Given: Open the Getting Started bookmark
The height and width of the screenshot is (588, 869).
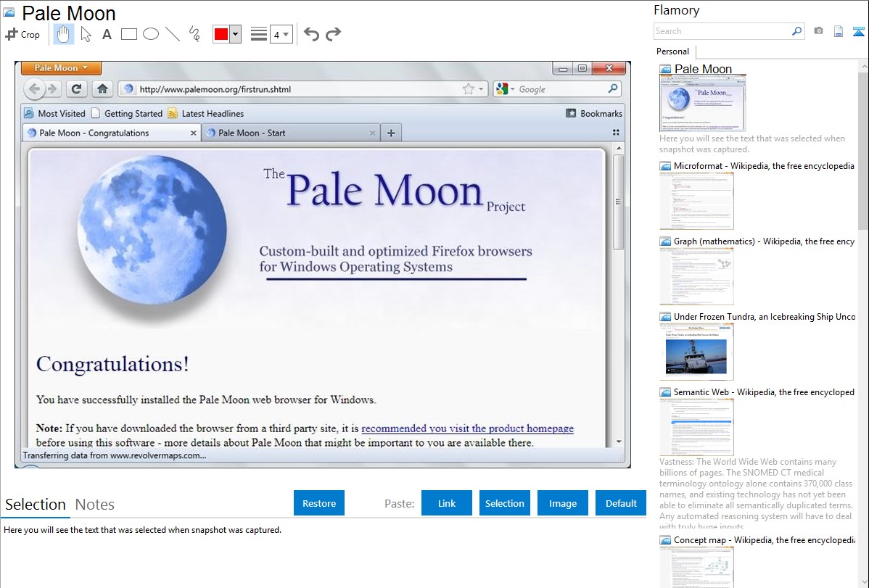Looking at the screenshot, I should click(x=127, y=114).
